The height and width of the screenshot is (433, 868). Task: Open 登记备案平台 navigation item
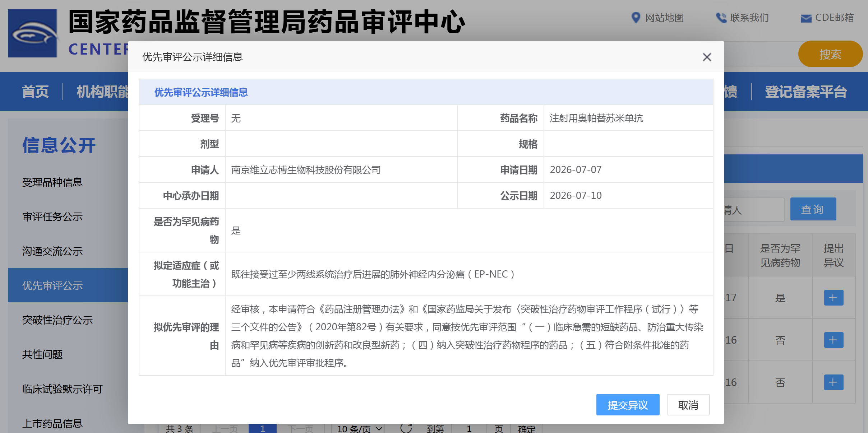(805, 92)
